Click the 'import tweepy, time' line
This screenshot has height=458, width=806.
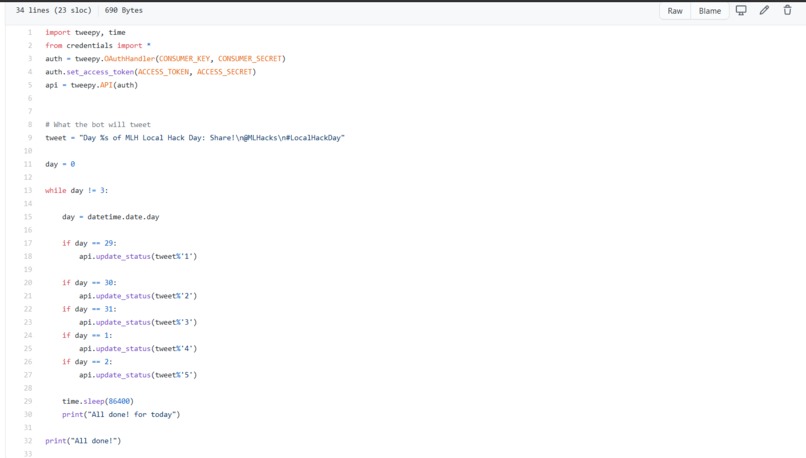coord(85,32)
